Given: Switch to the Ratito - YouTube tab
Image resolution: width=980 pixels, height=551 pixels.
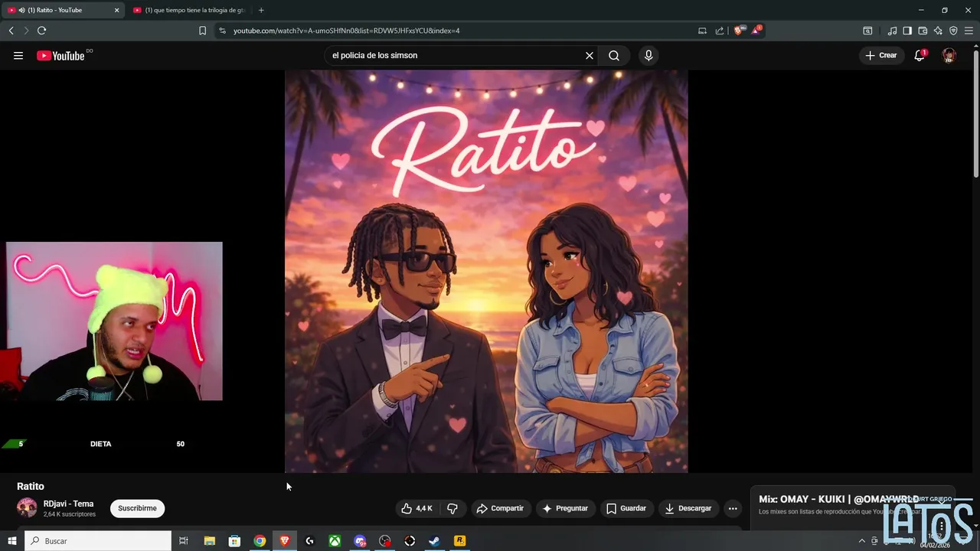Looking at the screenshot, I should [x=61, y=10].
